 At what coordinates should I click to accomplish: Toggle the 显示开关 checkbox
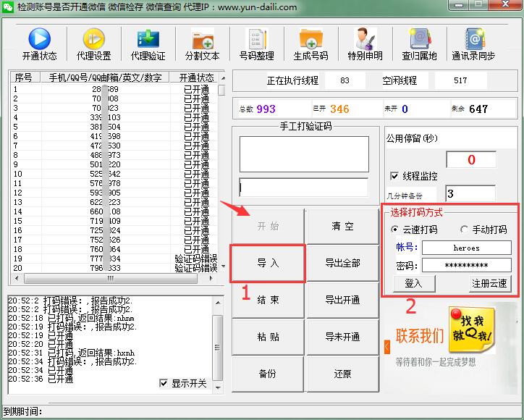[x=164, y=383]
